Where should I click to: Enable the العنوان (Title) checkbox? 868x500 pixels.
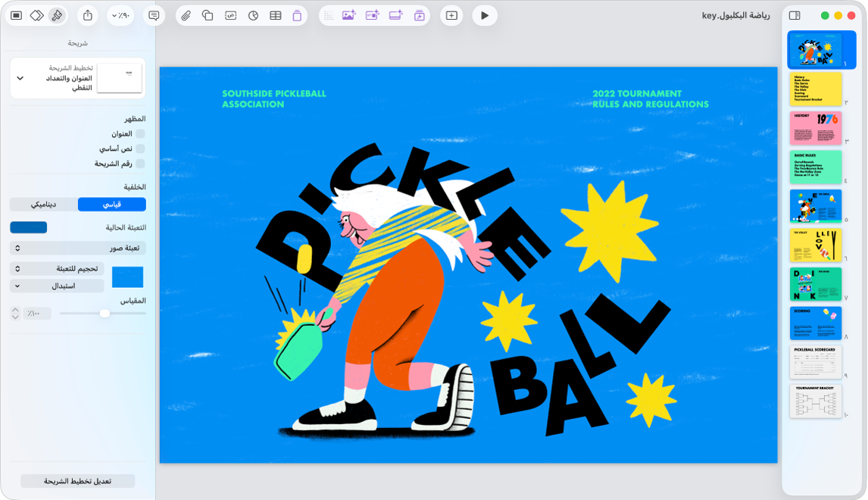pos(140,134)
